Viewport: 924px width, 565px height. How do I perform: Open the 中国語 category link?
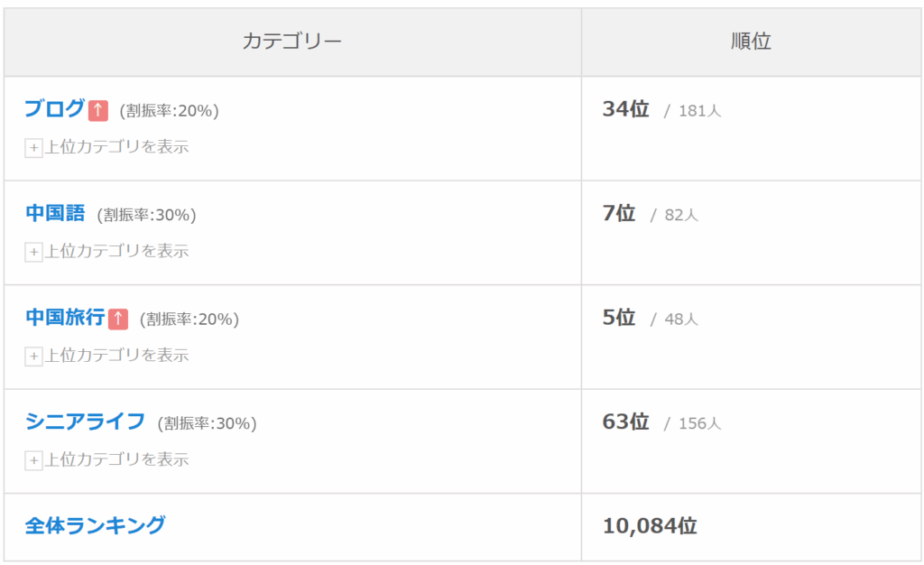click(55, 213)
